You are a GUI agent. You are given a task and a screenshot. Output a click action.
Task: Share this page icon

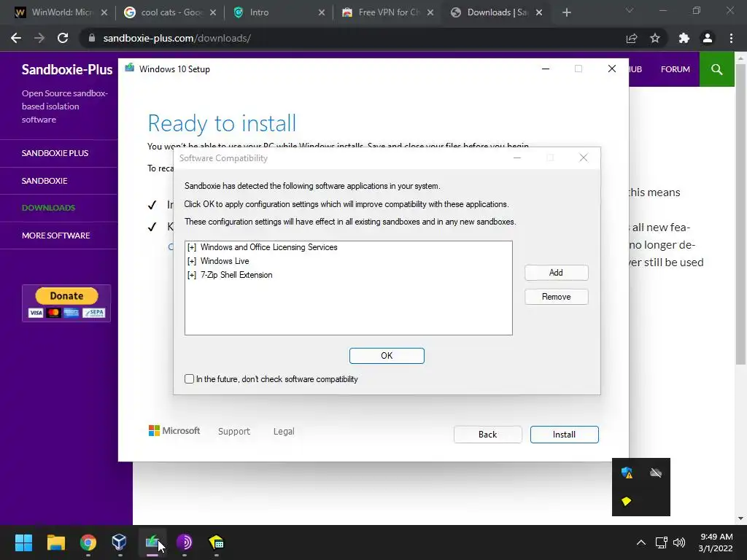(632, 38)
